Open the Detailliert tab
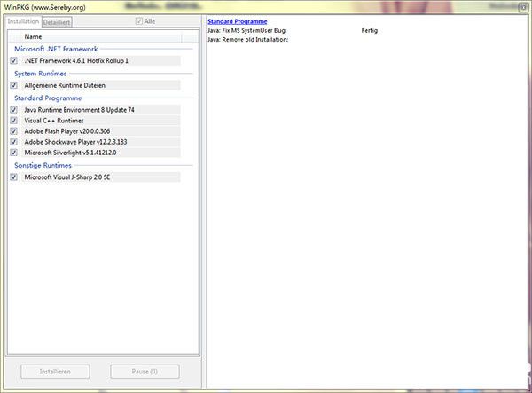 tap(57, 22)
